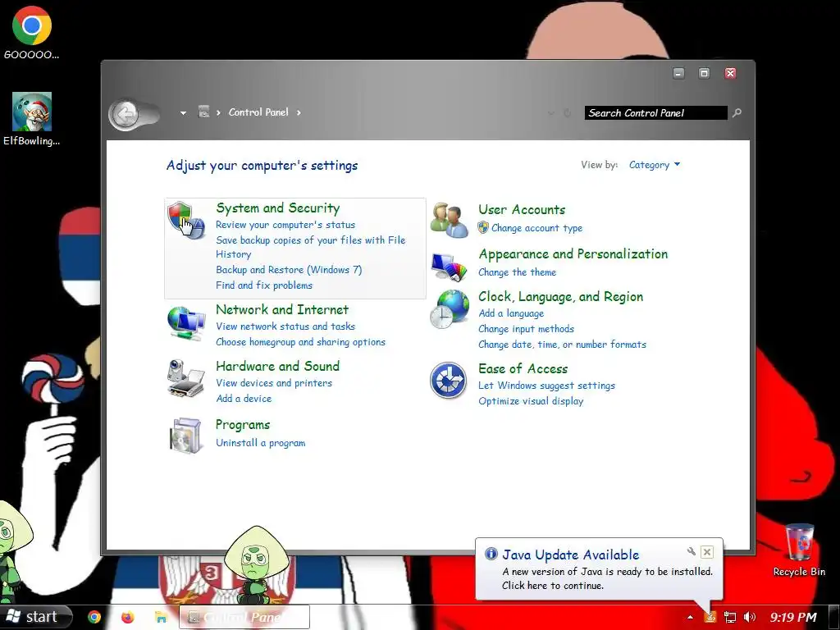Open the User Accounts people icon
Screen dimensions: 840x630
[449, 220]
